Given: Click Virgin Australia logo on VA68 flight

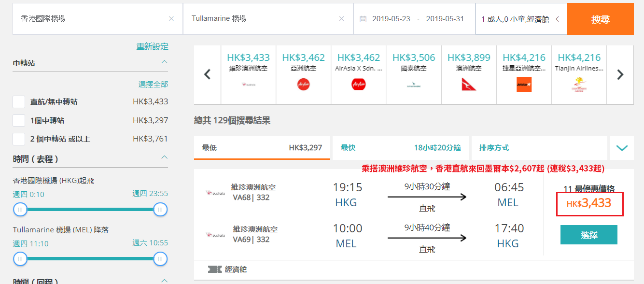Looking at the screenshot, I should tap(215, 193).
